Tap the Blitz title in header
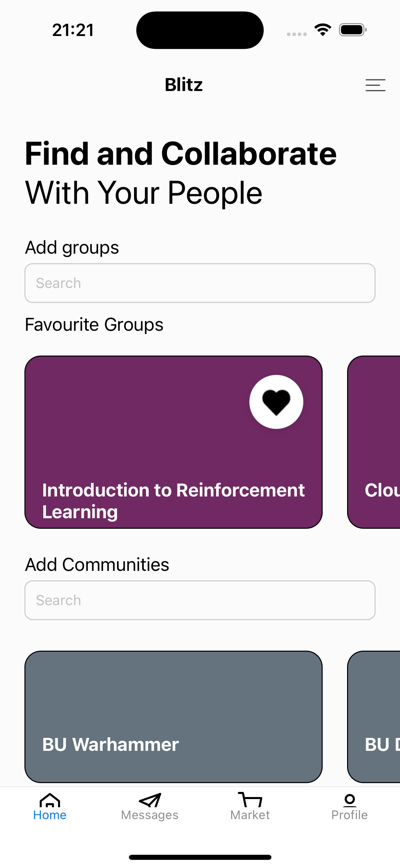Viewport: 400px width, 868px height. coord(184,85)
